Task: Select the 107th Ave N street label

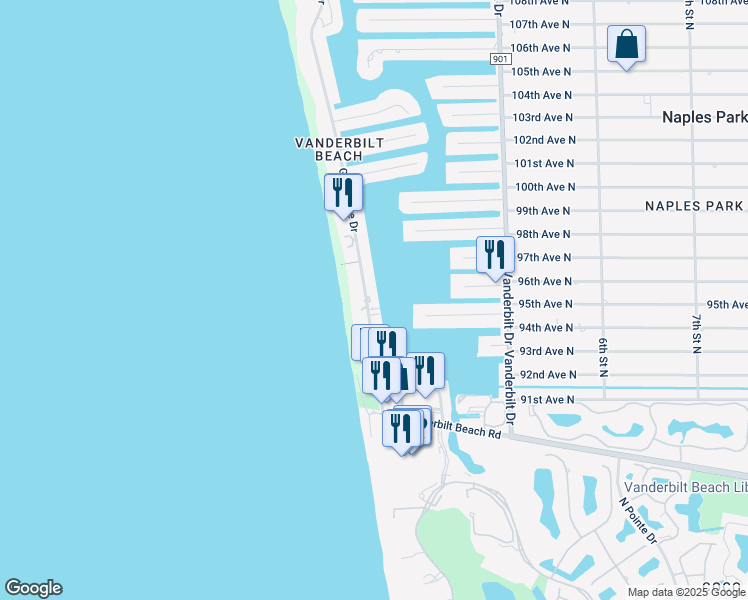Action: (x=540, y=24)
